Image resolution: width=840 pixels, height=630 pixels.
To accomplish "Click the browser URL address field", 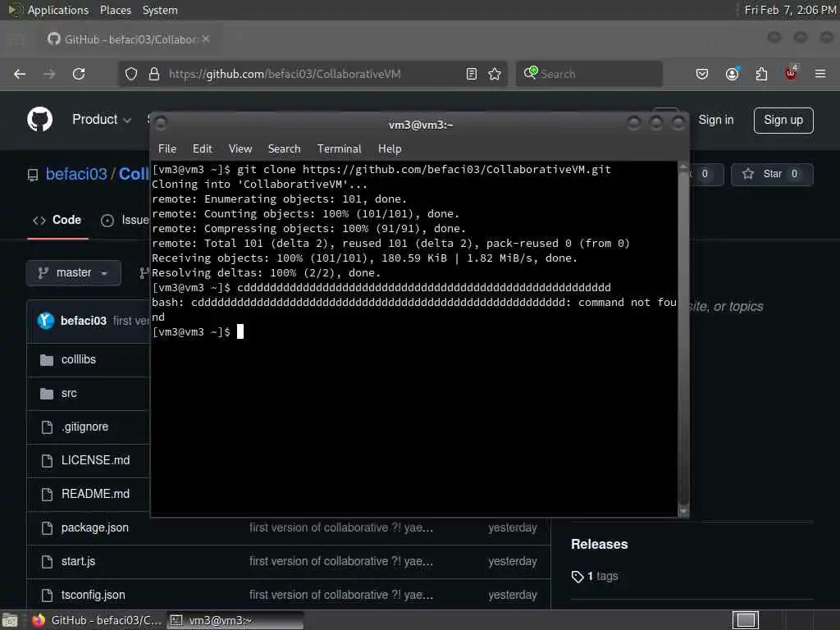I will [314, 74].
